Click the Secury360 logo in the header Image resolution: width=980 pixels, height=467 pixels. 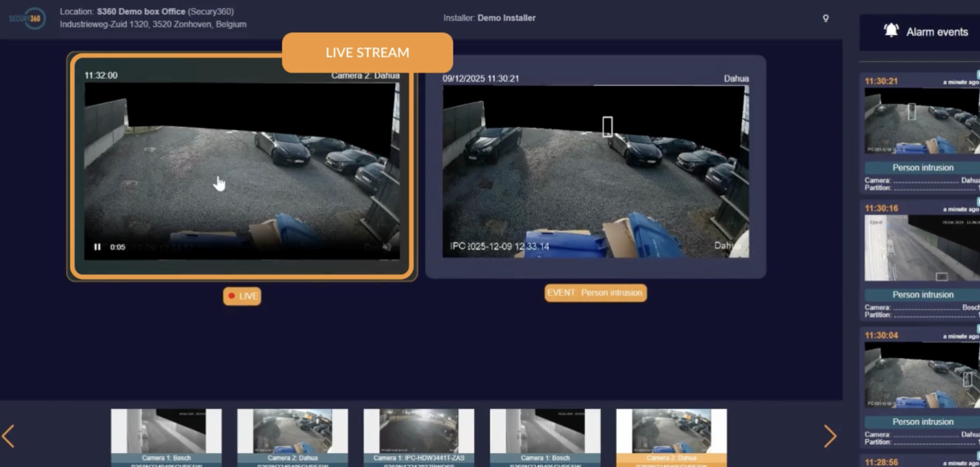coord(28,18)
